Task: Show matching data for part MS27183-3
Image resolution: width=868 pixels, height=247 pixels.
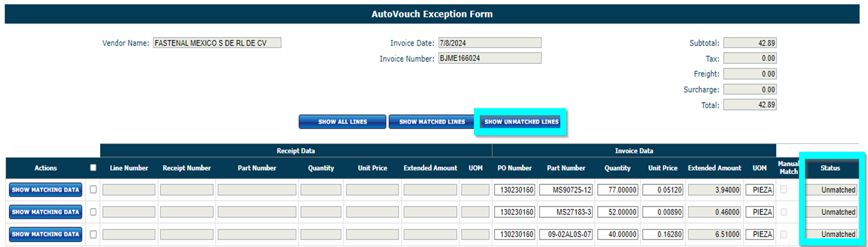Action: (x=45, y=212)
